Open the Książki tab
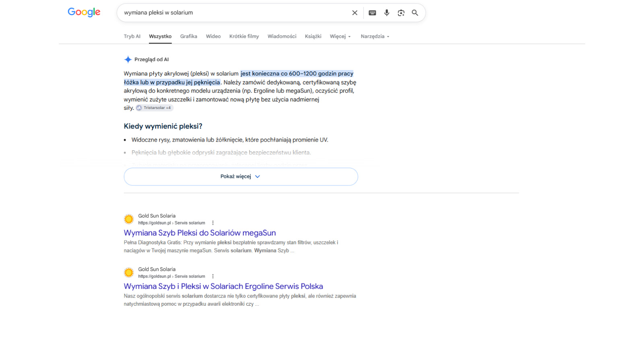Viewport: 644px width, 362px height. pos(313,36)
